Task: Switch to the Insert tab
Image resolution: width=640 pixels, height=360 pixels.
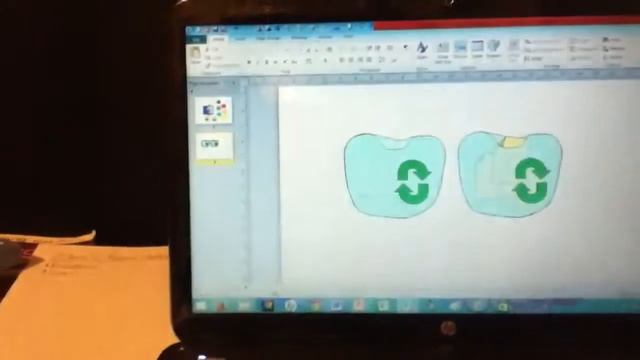Action: point(241,39)
